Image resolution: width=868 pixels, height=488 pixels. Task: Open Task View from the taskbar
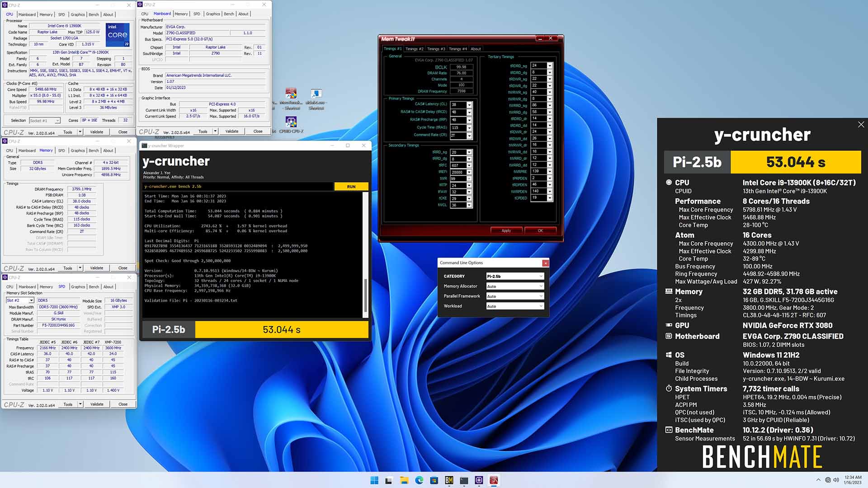coord(389,480)
